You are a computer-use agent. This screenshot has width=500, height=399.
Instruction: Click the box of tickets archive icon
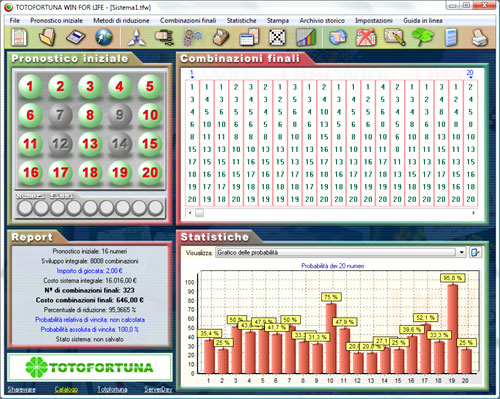(221, 37)
